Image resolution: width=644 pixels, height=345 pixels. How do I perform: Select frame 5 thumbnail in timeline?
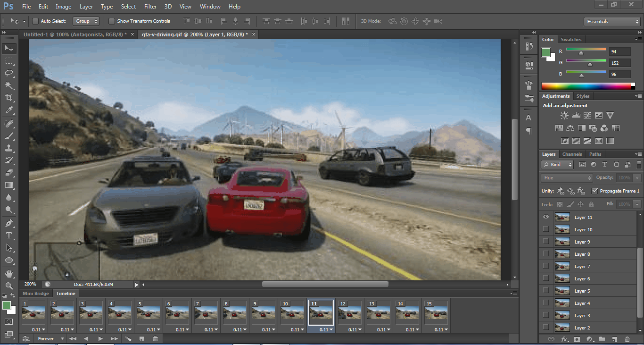(x=149, y=312)
